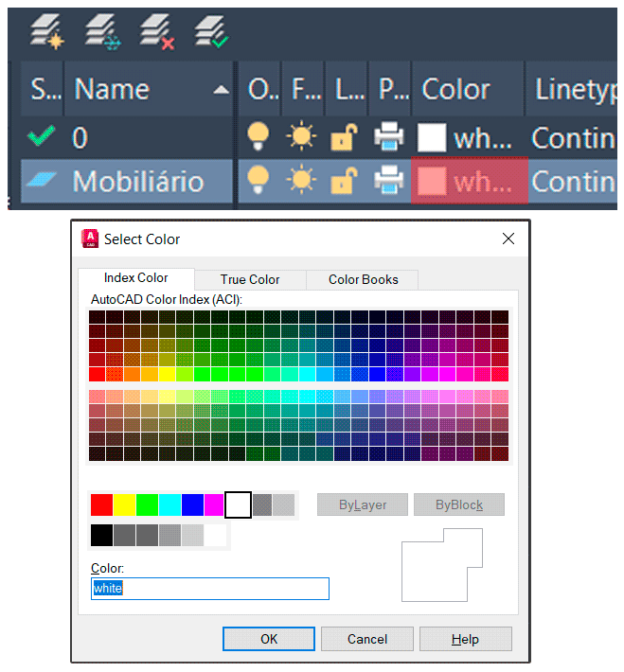
Task: Toggle plot printer icon for Mobiliário layer
Action: pyautogui.click(x=389, y=180)
